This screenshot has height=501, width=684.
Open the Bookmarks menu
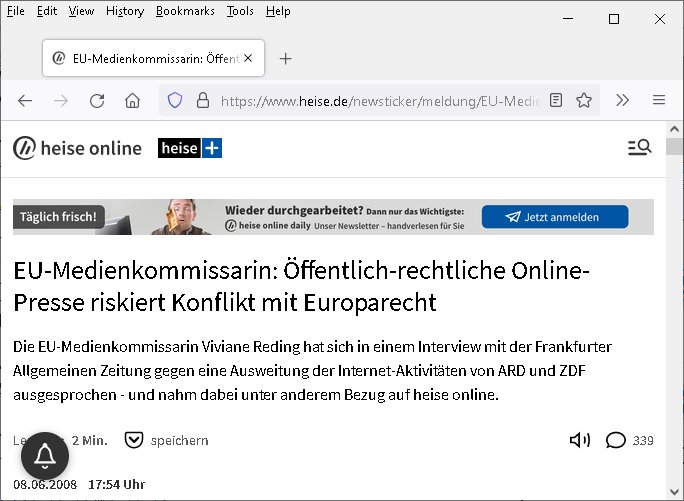coord(185,11)
